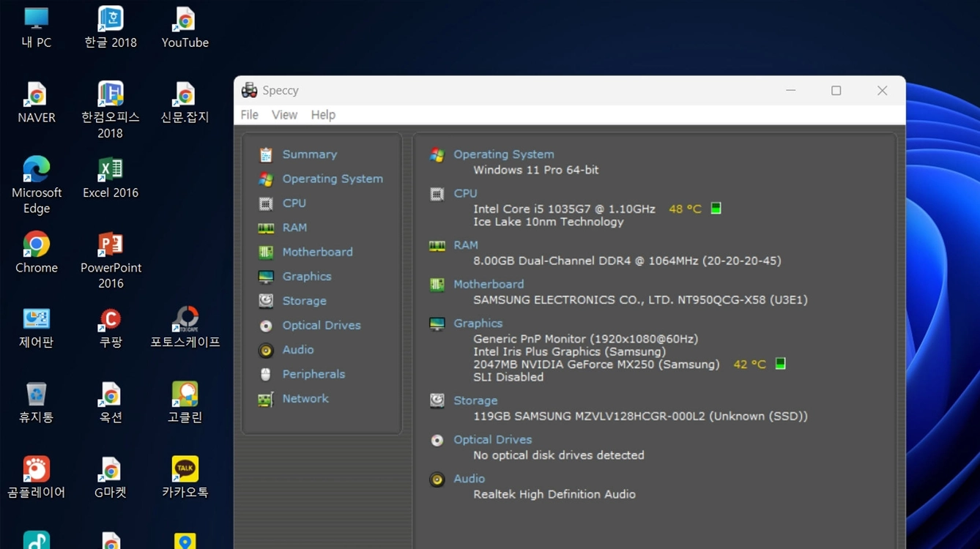Click the green GPU temperature indicator
The width and height of the screenshot is (980, 549).
[780, 364]
